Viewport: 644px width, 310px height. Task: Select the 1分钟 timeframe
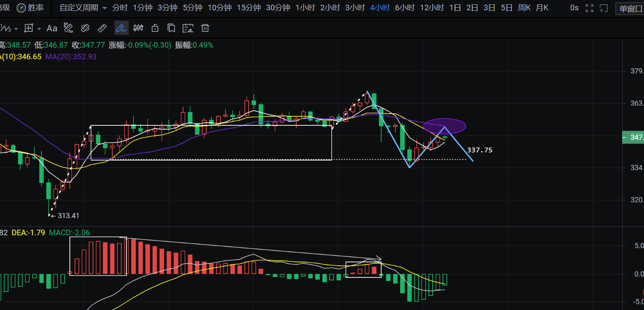tap(142, 8)
